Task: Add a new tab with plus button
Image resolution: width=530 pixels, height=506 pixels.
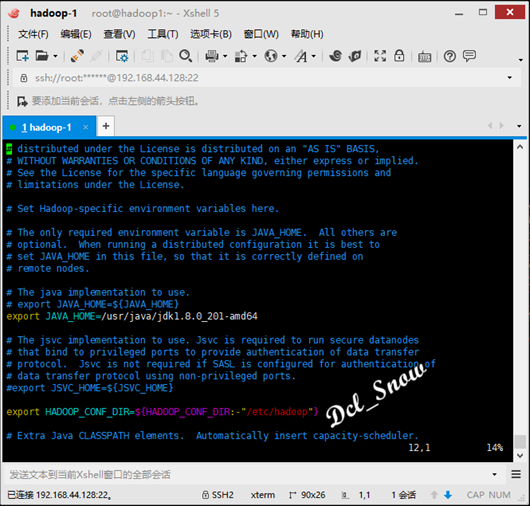Action: 106,126
